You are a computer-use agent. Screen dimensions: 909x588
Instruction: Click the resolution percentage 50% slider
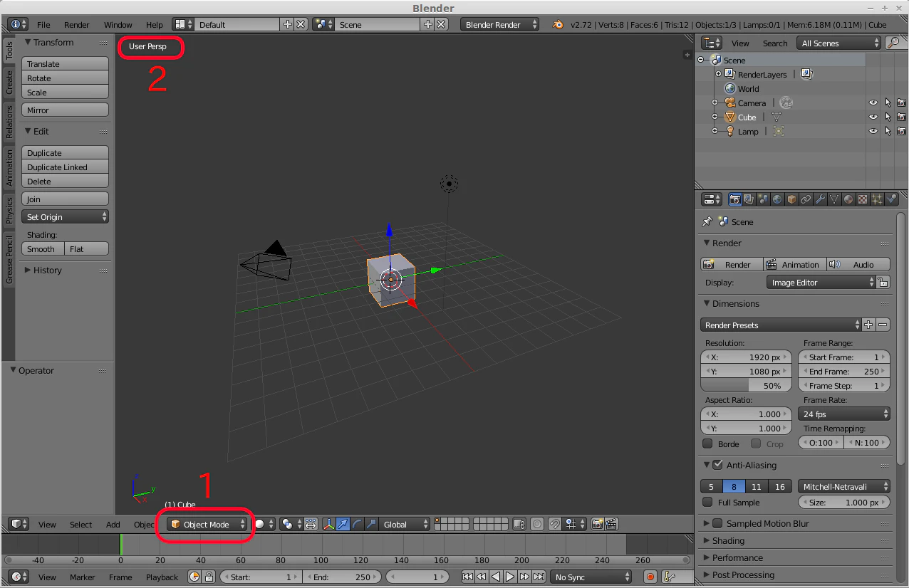pyautogui.click(x=746, y=386)
